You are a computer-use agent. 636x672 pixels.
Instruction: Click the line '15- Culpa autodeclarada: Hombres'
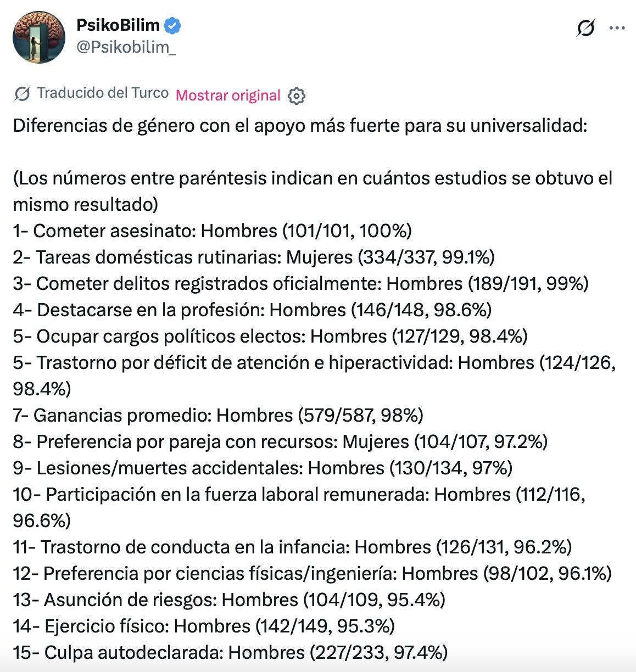(231, 652)
